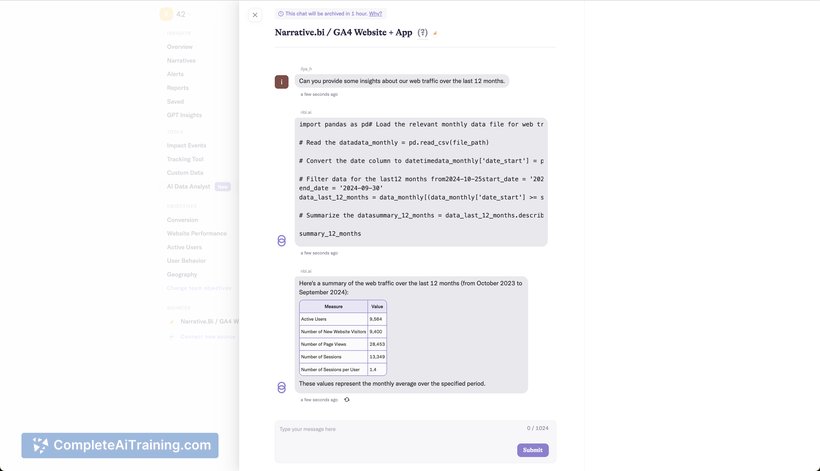Click the "Active Users" table cell

point(334,319)
